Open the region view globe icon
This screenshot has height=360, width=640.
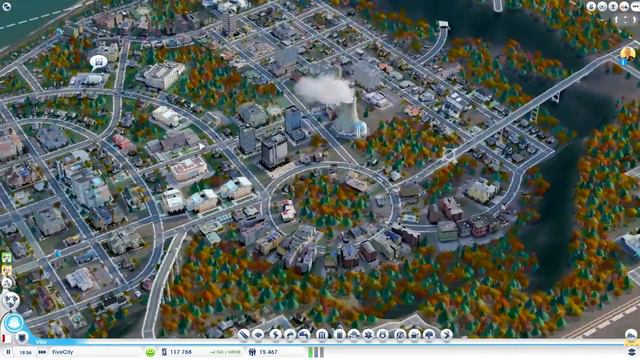(11, 301)
